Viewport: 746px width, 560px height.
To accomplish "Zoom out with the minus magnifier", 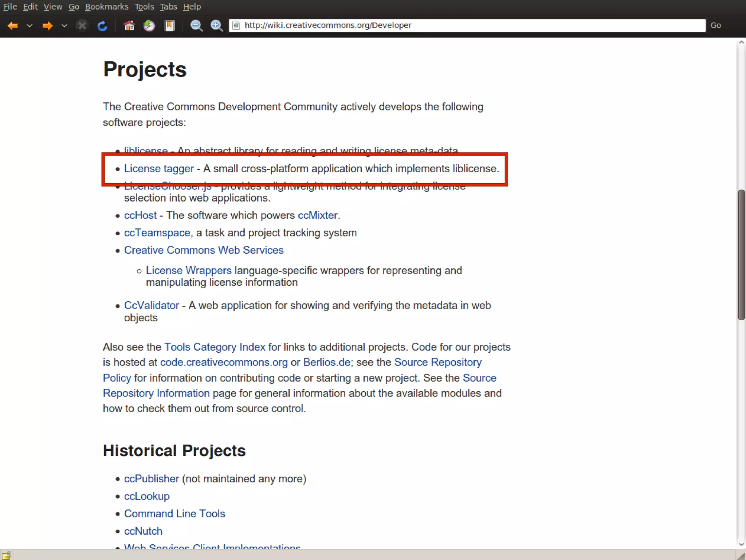I will pos(196,26).
